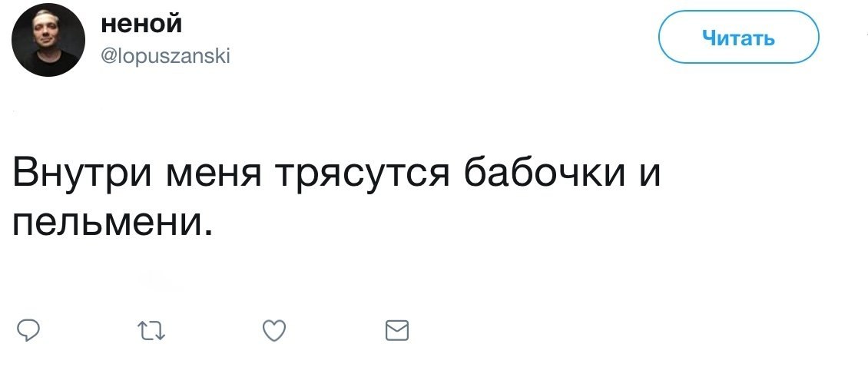
Task: Click the @lopuszanski handle
Action: [x=165, y=56]
